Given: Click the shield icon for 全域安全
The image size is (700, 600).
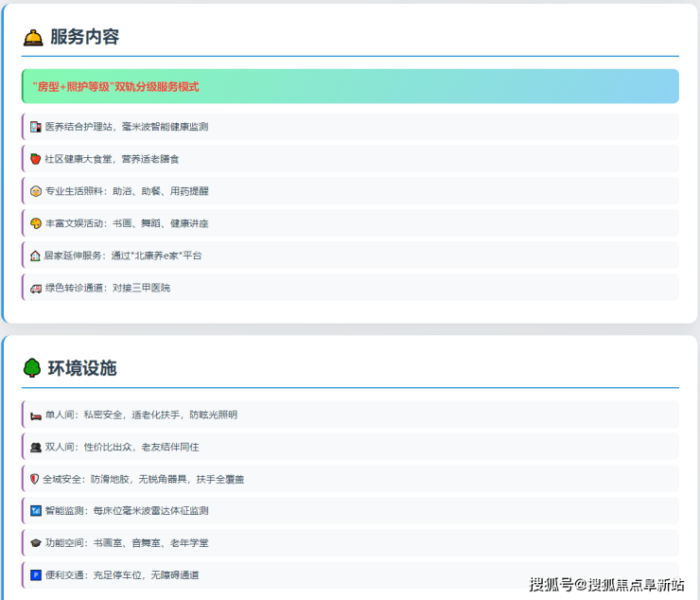Looking at the screenshot, I should pos(36,479).
